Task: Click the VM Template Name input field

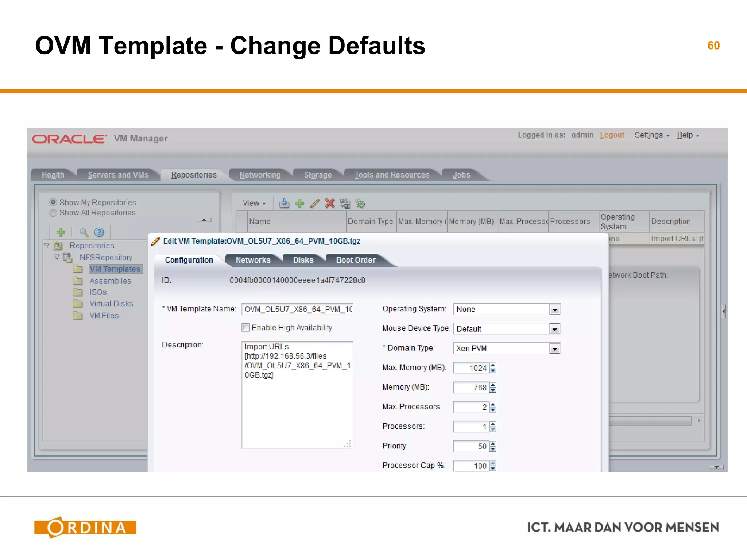Action: point(297,309)
